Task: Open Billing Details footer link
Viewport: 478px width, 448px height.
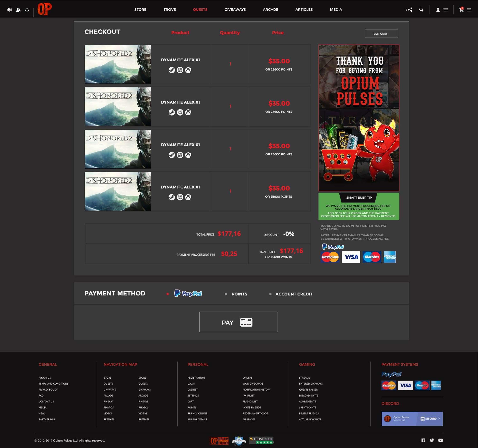Action: tap(197, 419)
